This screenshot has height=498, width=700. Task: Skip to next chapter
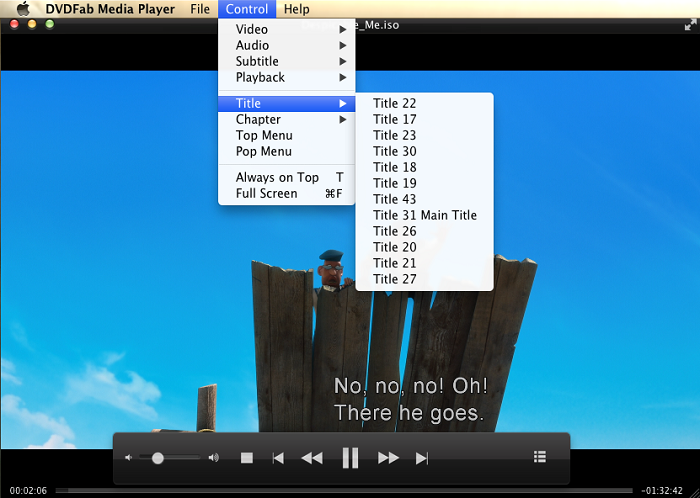click(422, 458)
